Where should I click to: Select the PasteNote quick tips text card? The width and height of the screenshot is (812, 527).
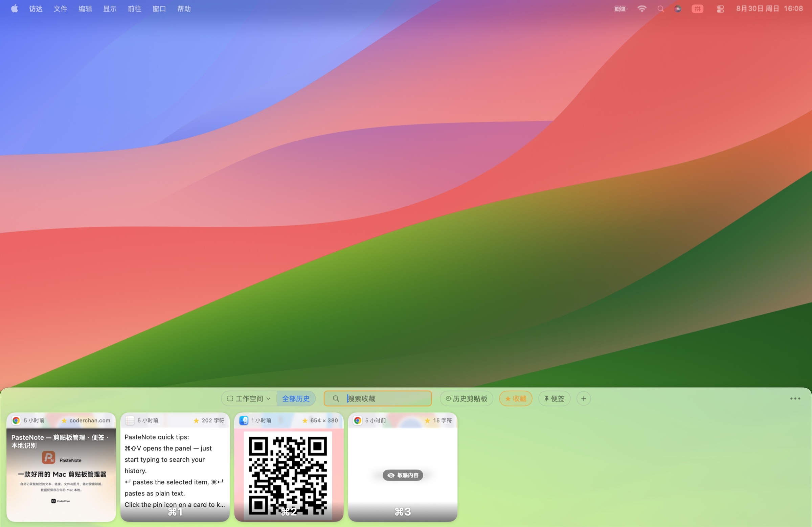175,467
